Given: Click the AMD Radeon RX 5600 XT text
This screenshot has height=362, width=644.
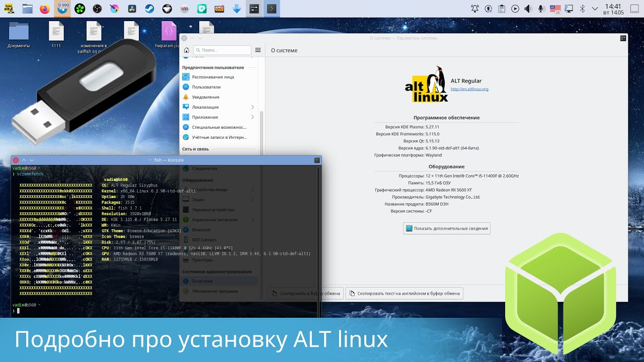Looking at the screenshot, I should (x=449, y=190).
